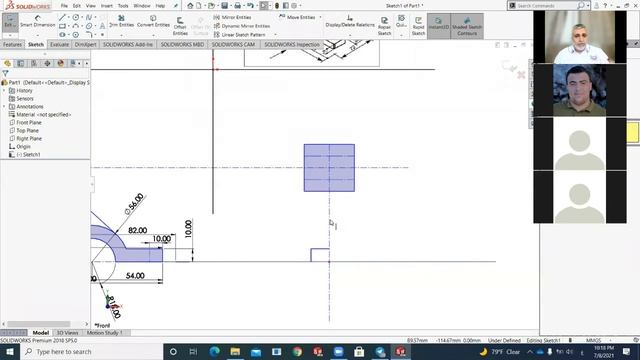Viewport: 640px width, 360px height.
Task: Open Chrome from the taskbar
Action: tap(297, 351)
